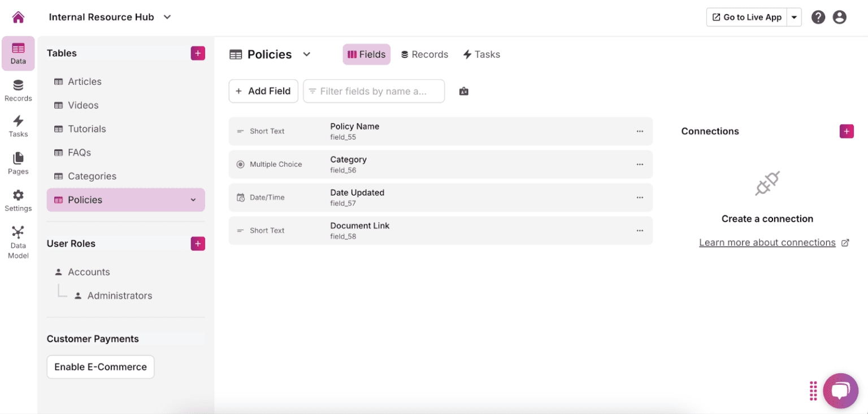Image resolution: width=868 pixels, height=414 pixels.
Task: Open Learn more about connections
Action: 767,242
